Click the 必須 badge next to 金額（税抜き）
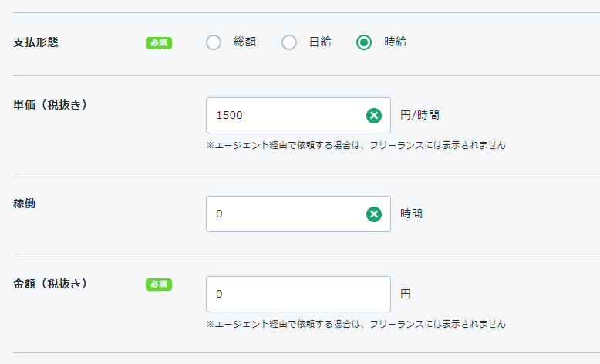This screenshot has width=600, height=364. 159,285
